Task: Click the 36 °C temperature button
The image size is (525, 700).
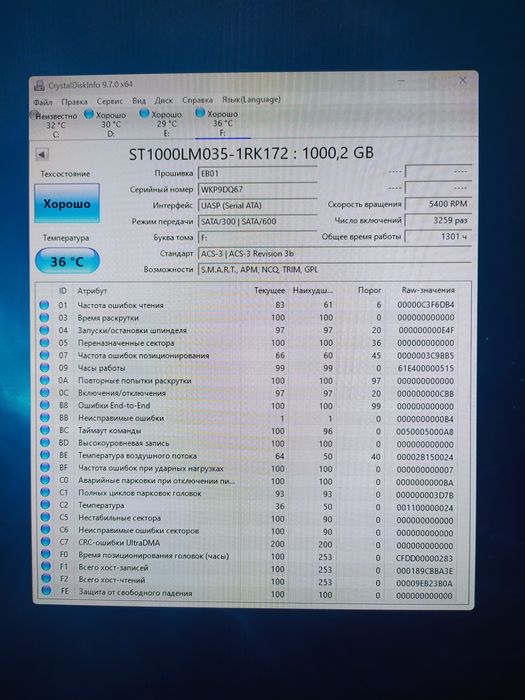Action: coord(67,262)
